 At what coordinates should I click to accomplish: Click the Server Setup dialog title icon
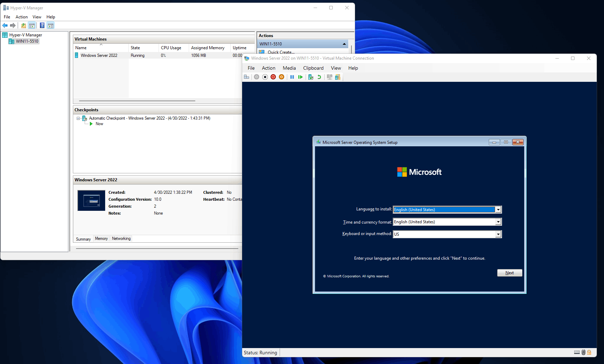(318, 142)
